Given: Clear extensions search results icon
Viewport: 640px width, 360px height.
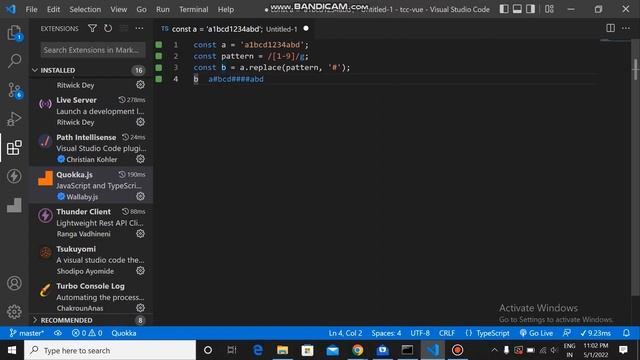Looking at the screenshot, I should point(124,28).
